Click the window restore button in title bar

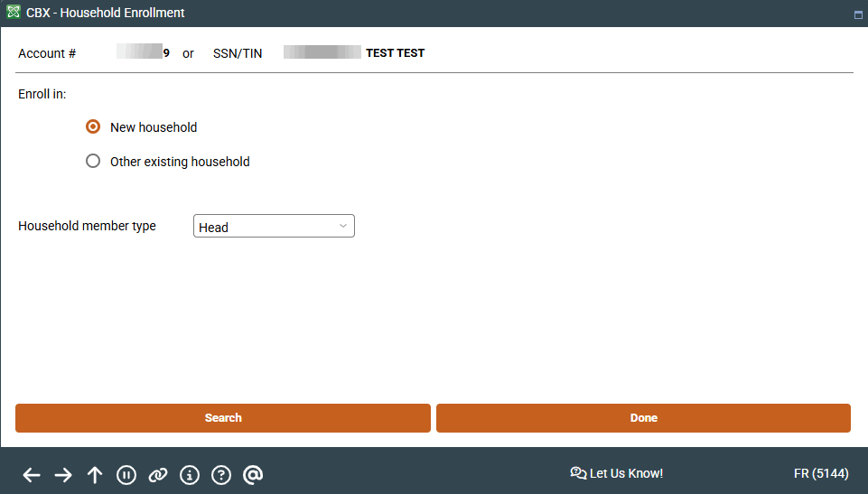(x=857, y=14)
